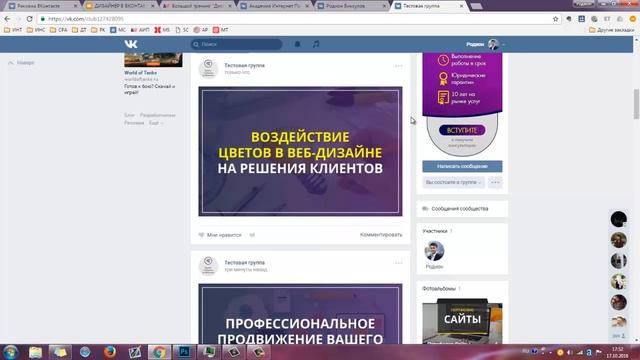Click Комментировать under the first post
Image resolution: width=640 pixels, height=360 pixels.
click(x=381, y=235)
